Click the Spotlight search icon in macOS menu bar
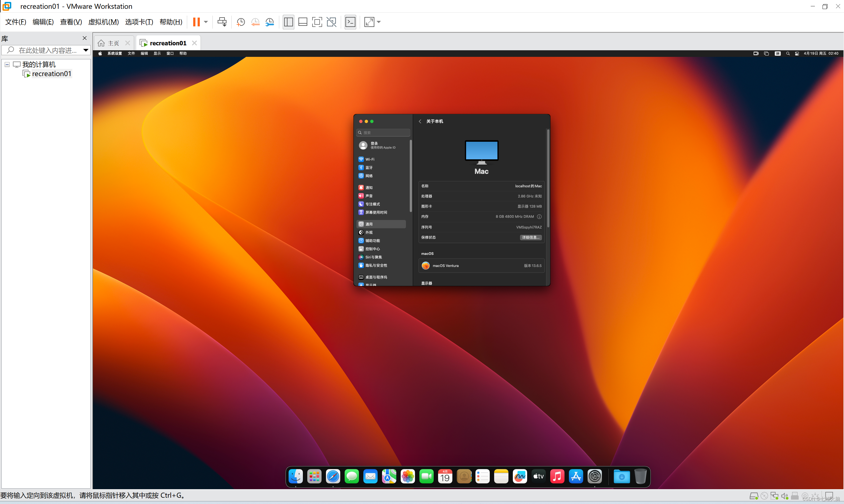 [x=788, y=53]
